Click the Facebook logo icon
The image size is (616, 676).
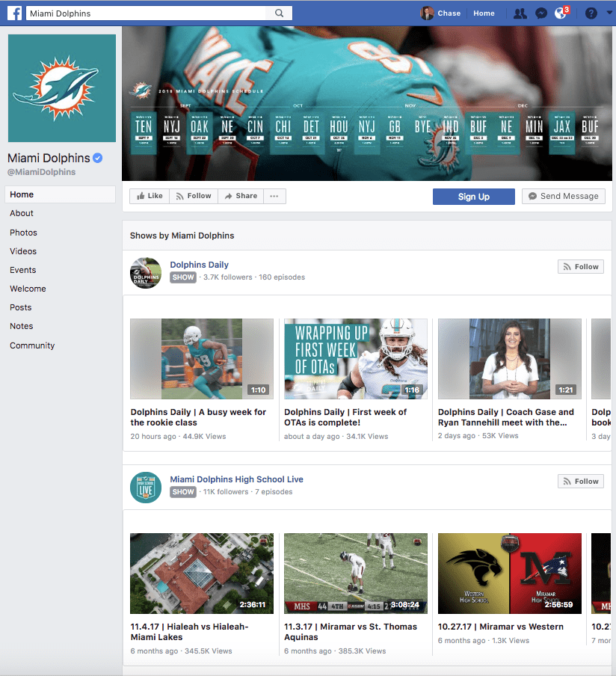pos(14,13)
